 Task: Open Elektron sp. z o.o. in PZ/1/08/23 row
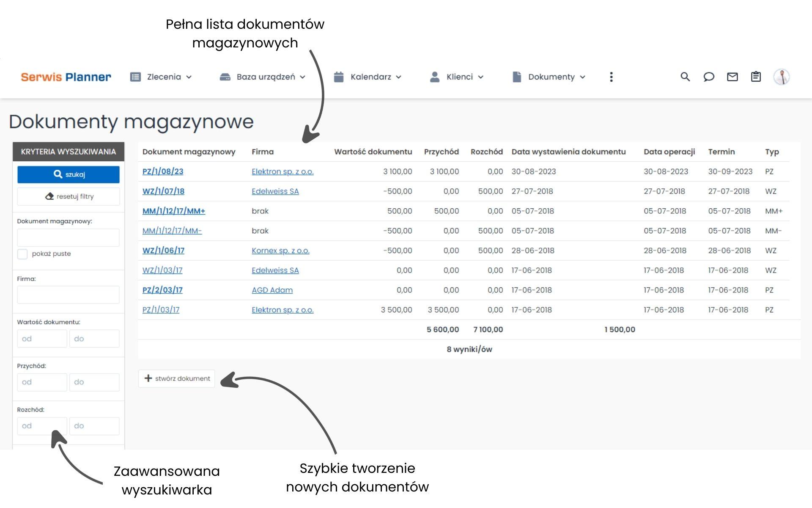click(283, 171)
